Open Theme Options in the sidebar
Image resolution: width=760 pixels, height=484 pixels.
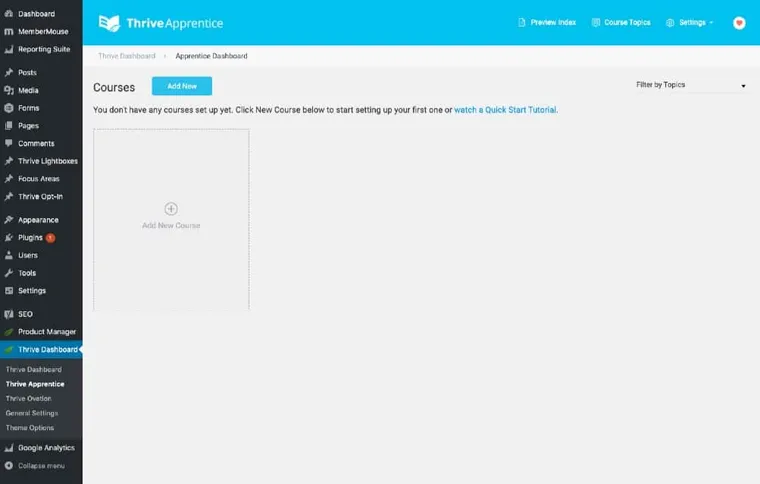point(30,428)
